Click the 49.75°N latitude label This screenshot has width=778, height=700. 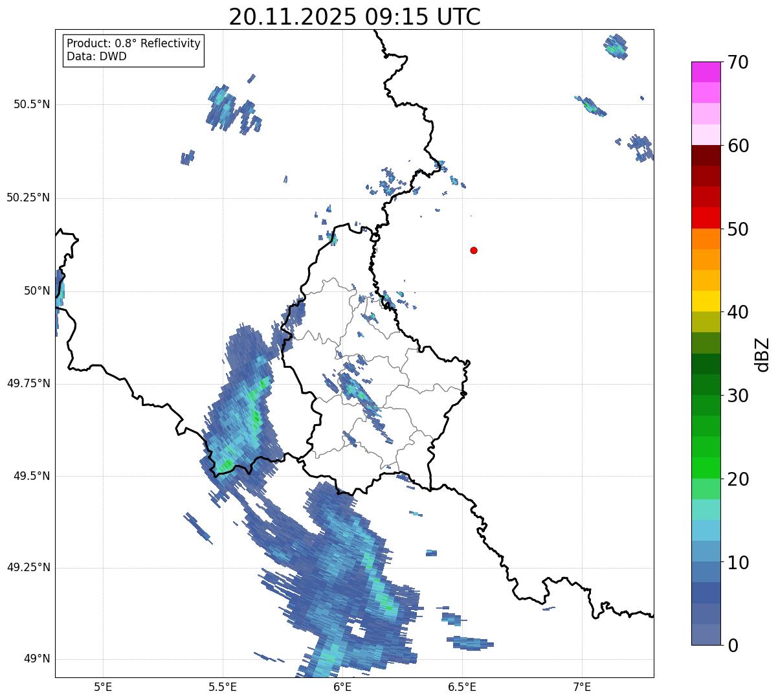(x=28, y=383)
